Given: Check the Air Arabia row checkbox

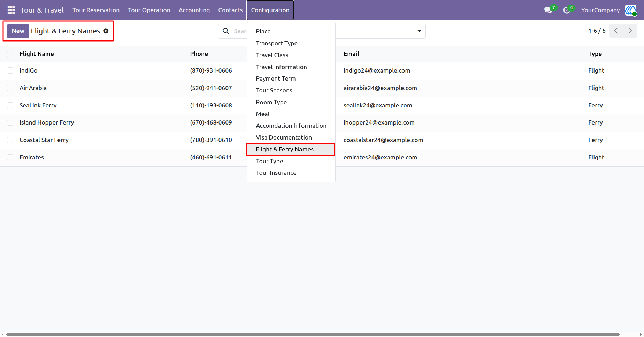Looking at the screenshot, I should [x=10, y=88].
